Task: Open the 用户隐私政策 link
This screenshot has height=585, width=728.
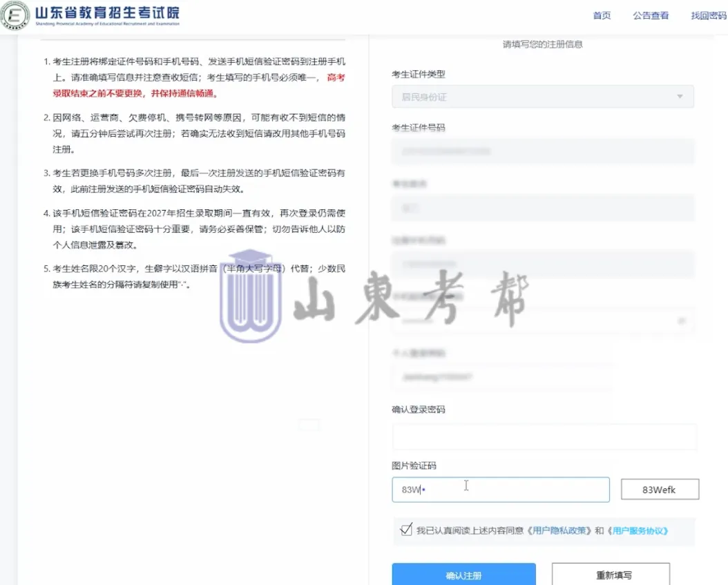Action: coord(559,530)
